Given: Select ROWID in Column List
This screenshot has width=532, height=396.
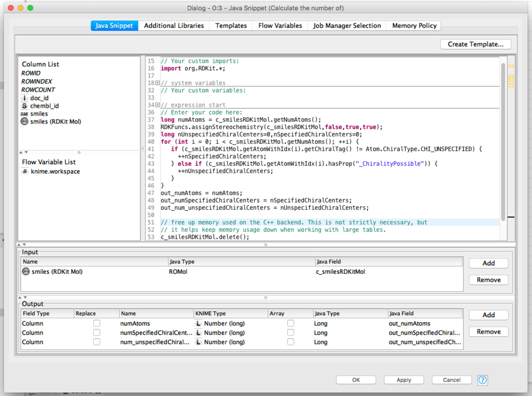Looking at the screenshot, I should [31, 73].
